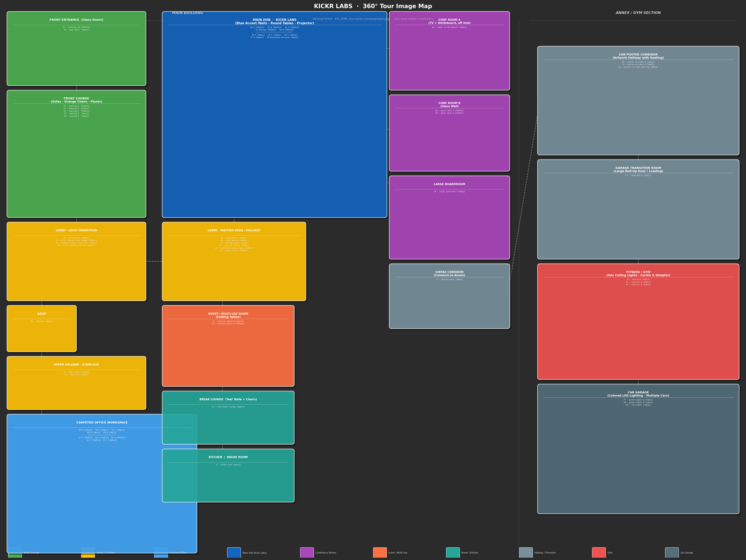746x560 pixels.
Task: Pick the orange Event / Multi-Use legend swatch
Action: tap(380, 553)
